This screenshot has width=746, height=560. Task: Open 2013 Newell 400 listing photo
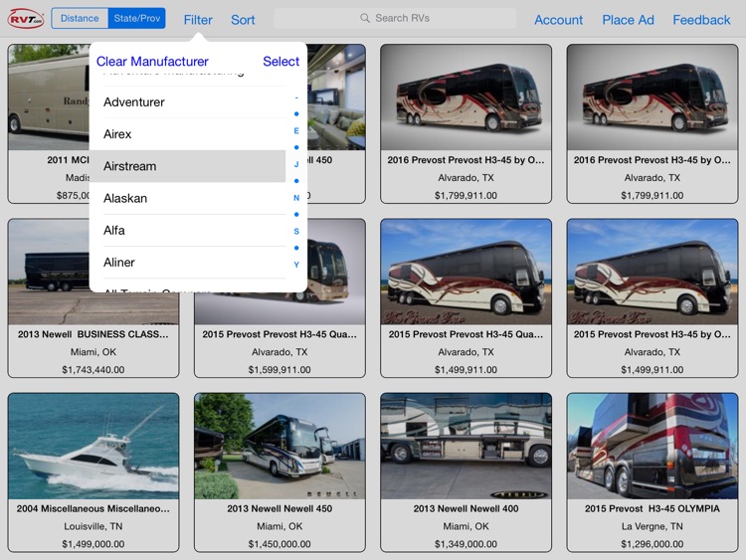(x=466, y=447)
